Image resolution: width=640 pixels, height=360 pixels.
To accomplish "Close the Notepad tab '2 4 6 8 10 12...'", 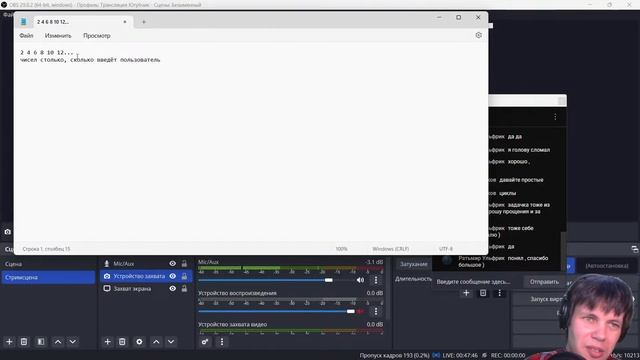I will point(125,22).
